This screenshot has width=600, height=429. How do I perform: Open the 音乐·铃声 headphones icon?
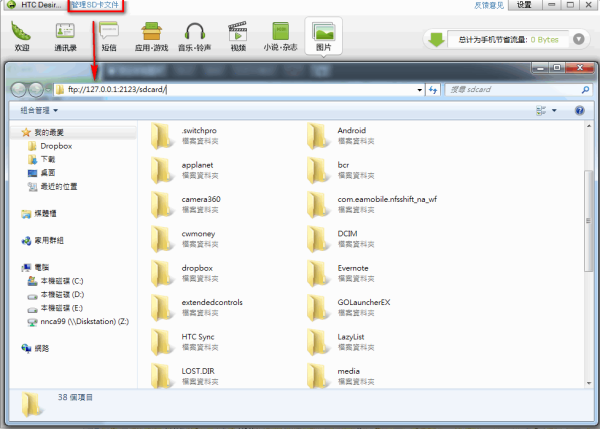(195, 31)
